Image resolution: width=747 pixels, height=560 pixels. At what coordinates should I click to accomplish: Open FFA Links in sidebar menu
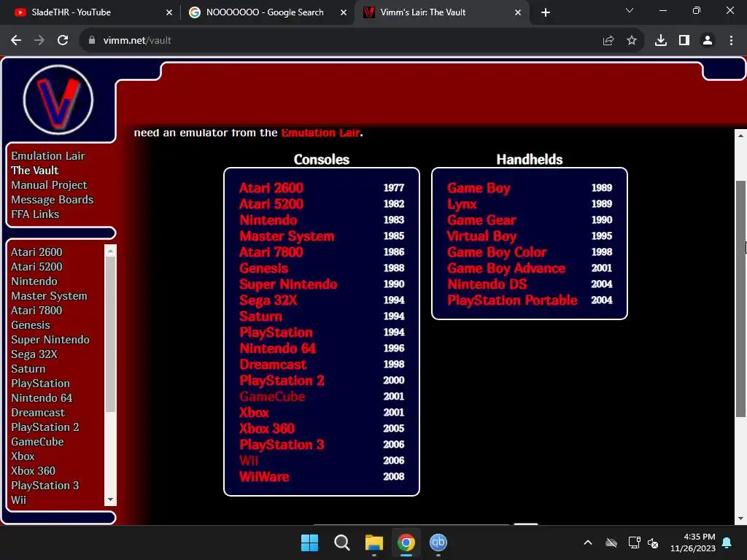35,214
